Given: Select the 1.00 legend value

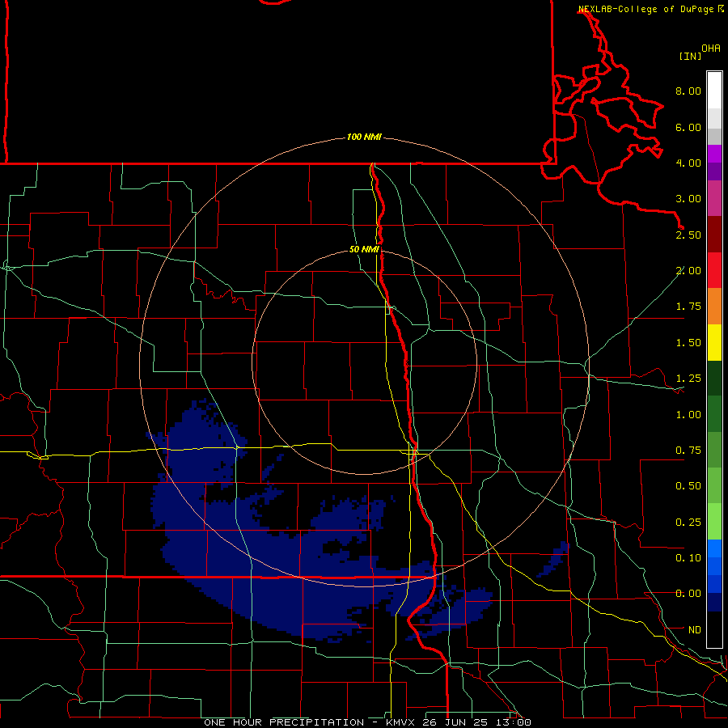Looking at the screenshot, I should [688, 415].
